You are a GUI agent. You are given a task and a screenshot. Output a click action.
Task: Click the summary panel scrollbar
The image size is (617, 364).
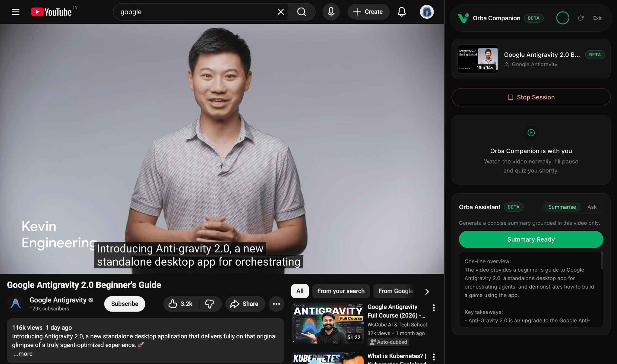point(602,261)
